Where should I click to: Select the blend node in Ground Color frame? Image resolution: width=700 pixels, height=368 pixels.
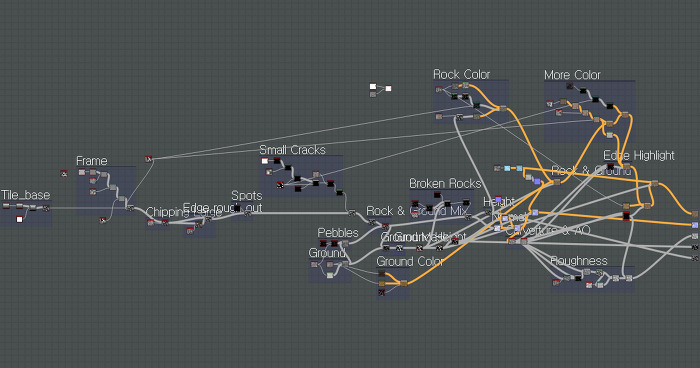[x=404, y=283]
